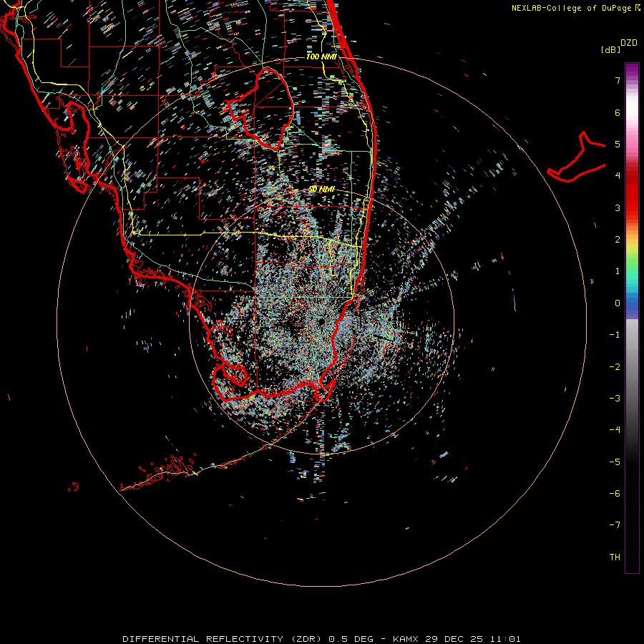644x644 pixels.
Task: Click the 1 value on the color scale
Action: coord(618,271)
